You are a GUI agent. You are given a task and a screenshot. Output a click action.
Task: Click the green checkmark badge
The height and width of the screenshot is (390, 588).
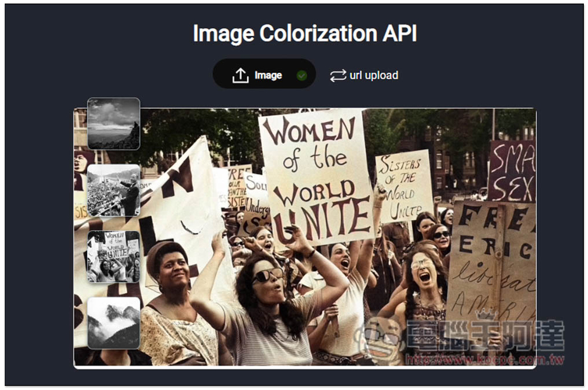[x=302, y=75]
